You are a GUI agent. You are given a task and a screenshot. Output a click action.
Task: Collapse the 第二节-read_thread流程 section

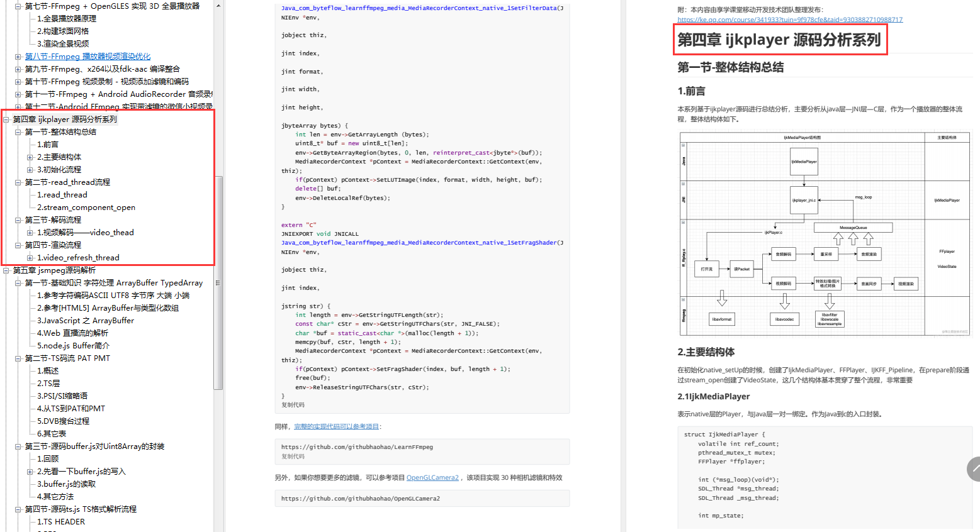(18, 182)
